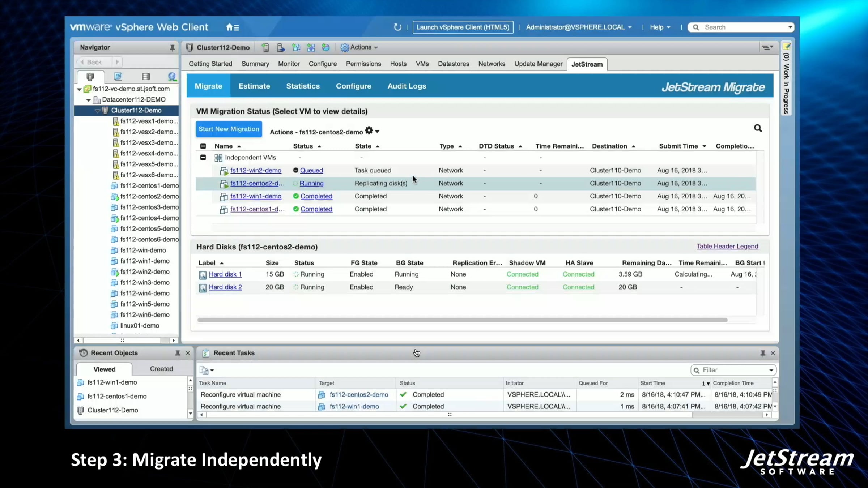Select fs112-win1-demo in Recent Objects list
Image resolution: width=868 pixels, height=488 pixels.
(x=112, y=382)
